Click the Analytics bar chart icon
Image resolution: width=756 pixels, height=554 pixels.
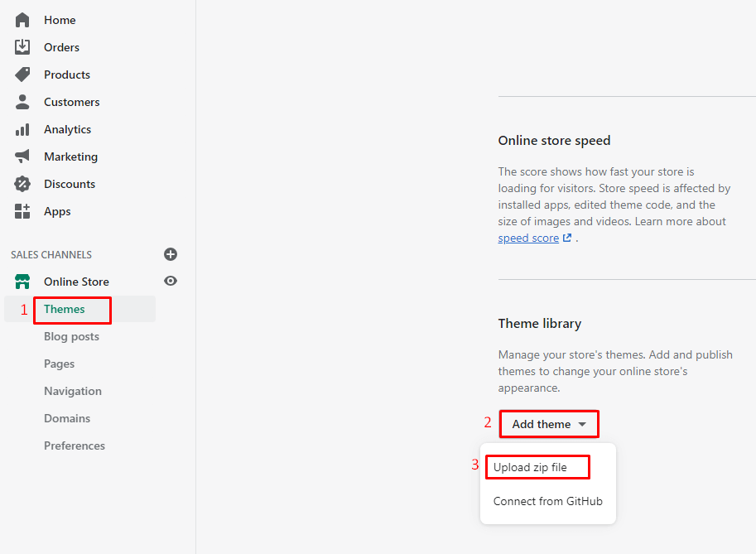click(22, 129)
